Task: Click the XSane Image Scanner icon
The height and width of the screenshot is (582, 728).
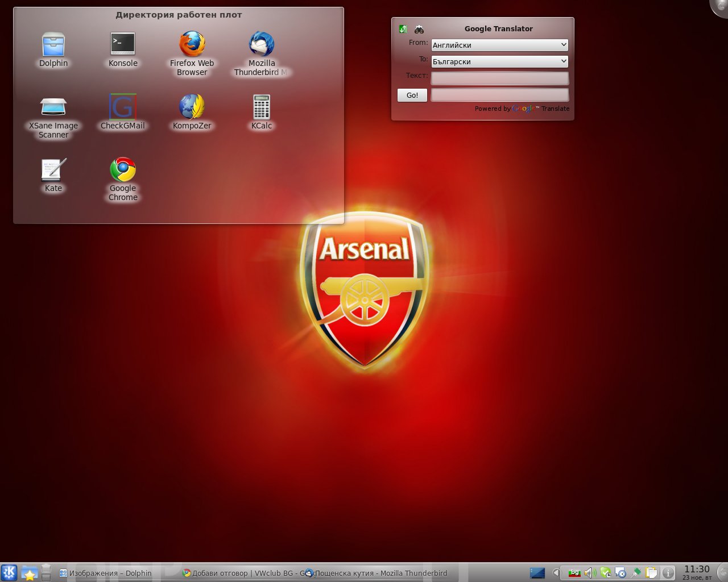Action: click(x=53, y=107)
